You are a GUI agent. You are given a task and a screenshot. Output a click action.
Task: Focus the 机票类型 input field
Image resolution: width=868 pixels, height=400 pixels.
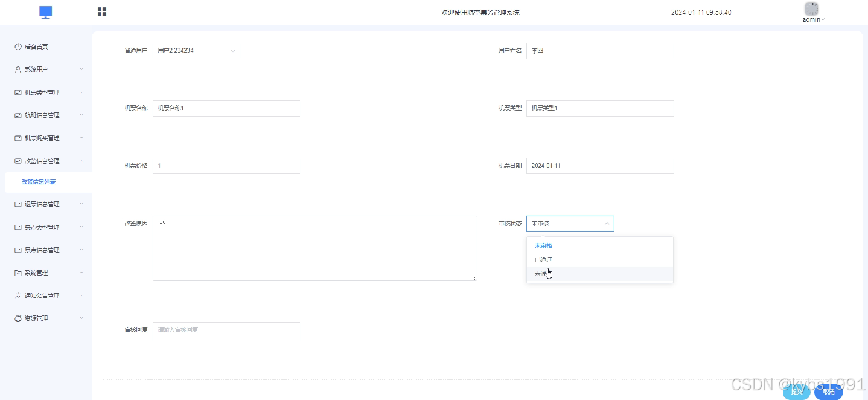[x=600, y=108]
